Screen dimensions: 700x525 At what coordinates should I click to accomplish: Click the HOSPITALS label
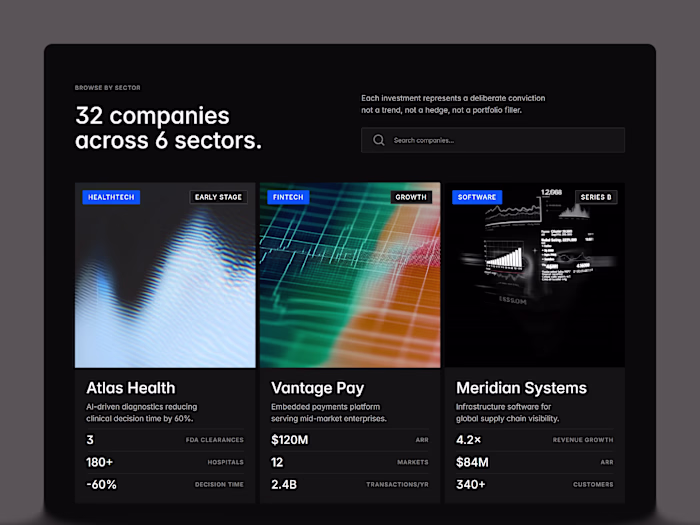pos(225,462)
